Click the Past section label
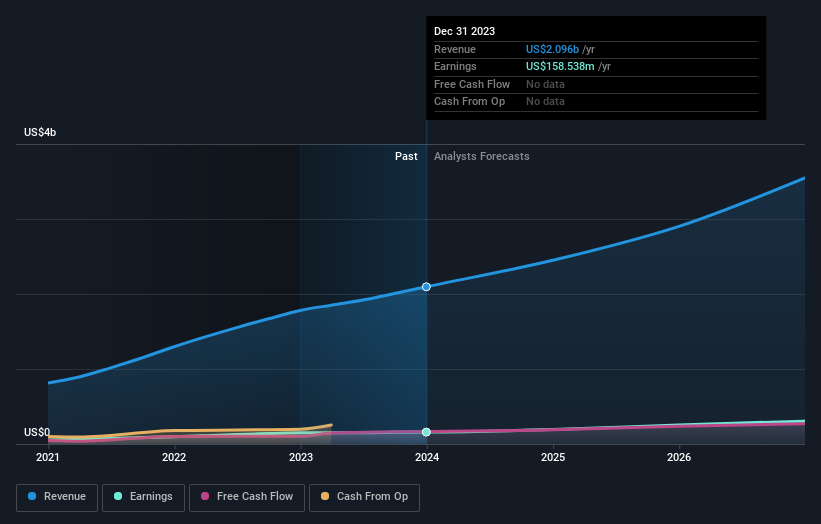 tap(406, 156)
